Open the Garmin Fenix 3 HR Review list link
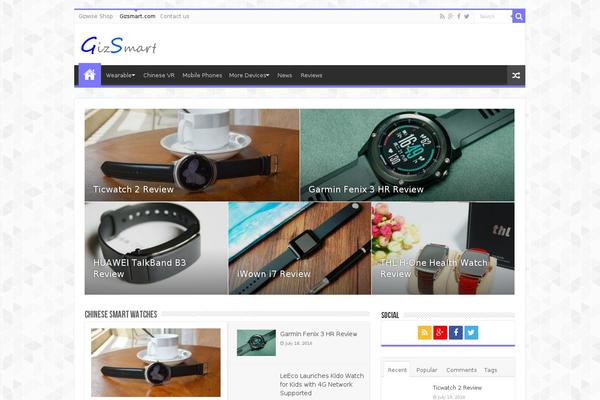This screenshot has width=600, height=400. tap(318, 334)
